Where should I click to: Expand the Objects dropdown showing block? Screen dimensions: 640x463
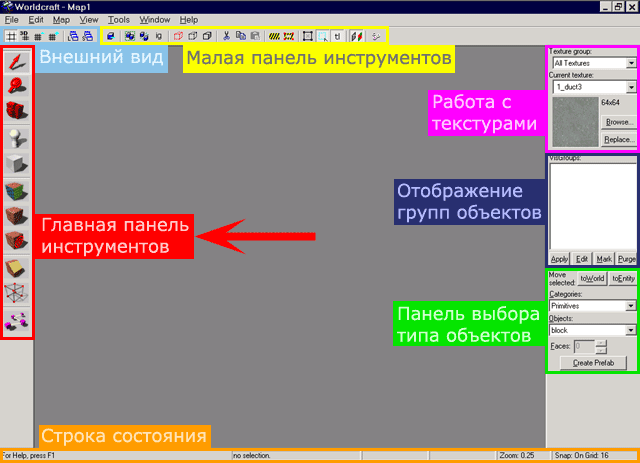(x=631, y=330)
